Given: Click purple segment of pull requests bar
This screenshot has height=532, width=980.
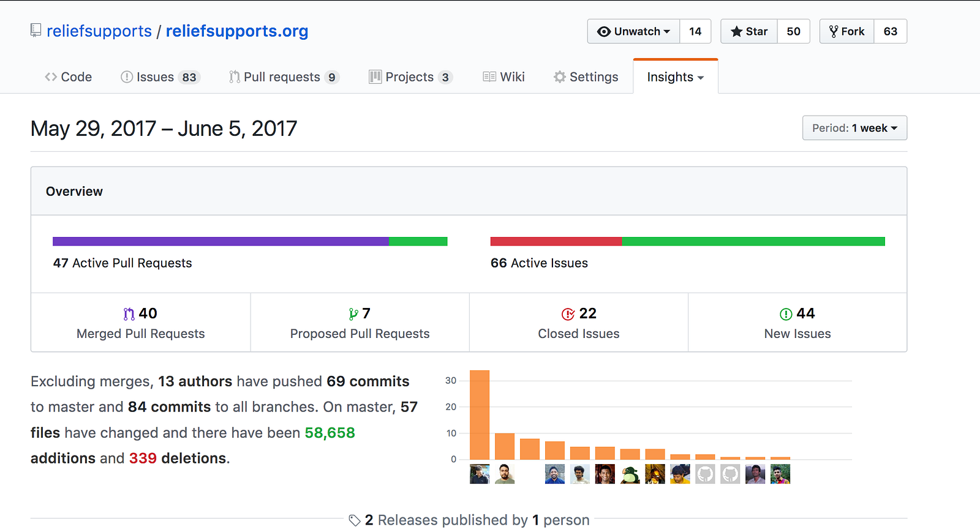Looking at the screenshot, I should (x=221, y=241).
